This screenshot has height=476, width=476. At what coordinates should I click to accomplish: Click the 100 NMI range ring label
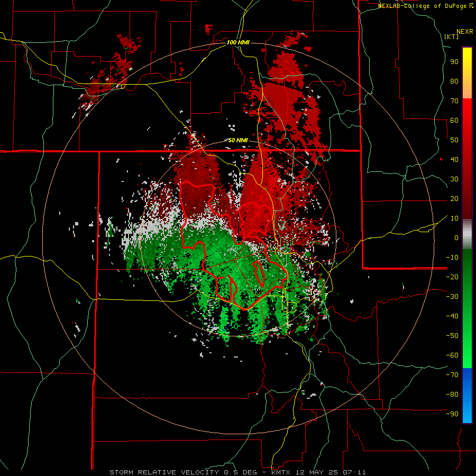point(238,42)
